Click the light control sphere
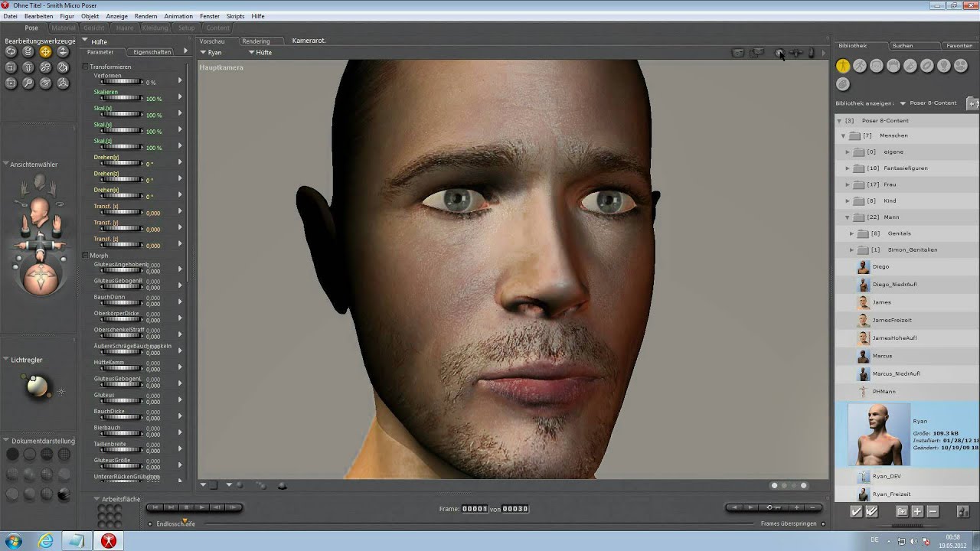Viewport: 980px width, 551px height. (x=37, y=386)
